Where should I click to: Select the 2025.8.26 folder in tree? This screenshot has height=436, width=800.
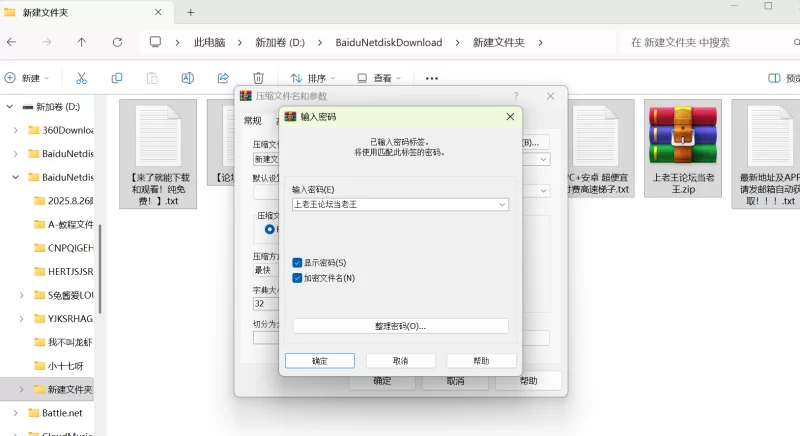pos(64,200)
